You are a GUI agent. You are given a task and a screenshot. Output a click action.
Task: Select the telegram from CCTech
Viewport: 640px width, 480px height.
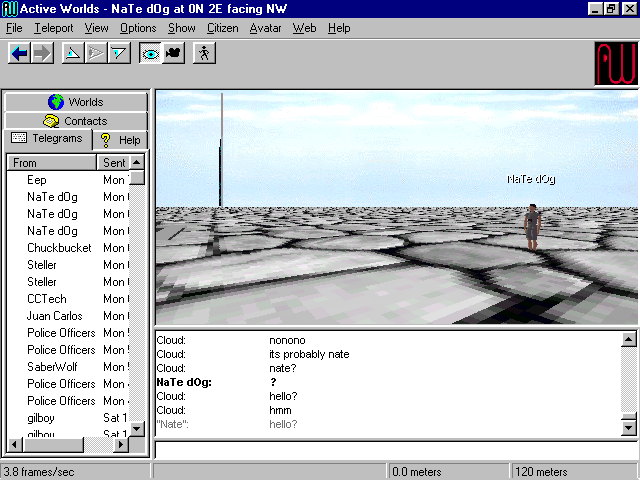click(x=68, y=299)
